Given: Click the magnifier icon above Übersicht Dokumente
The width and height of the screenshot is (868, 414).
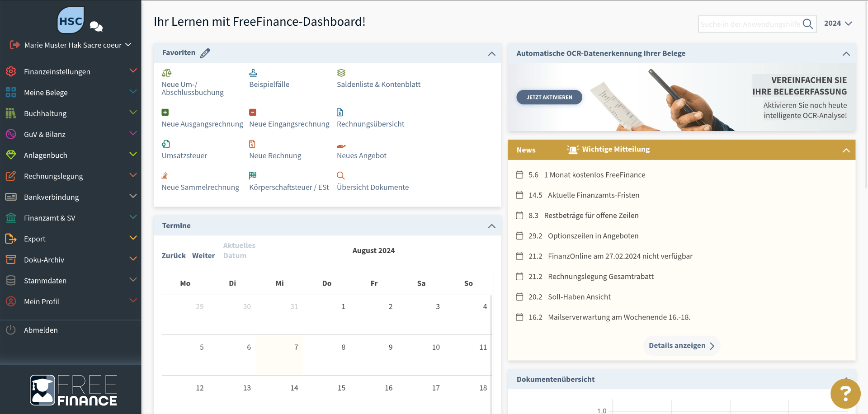Looking at the screenshot, I should [x=341, y=175].
